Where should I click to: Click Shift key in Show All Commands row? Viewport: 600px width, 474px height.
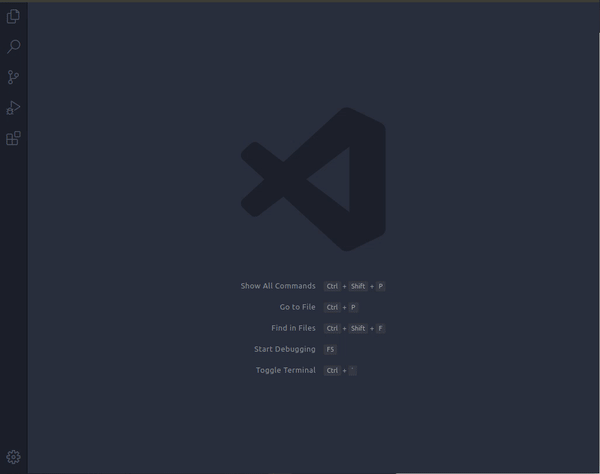pos(358,286)
